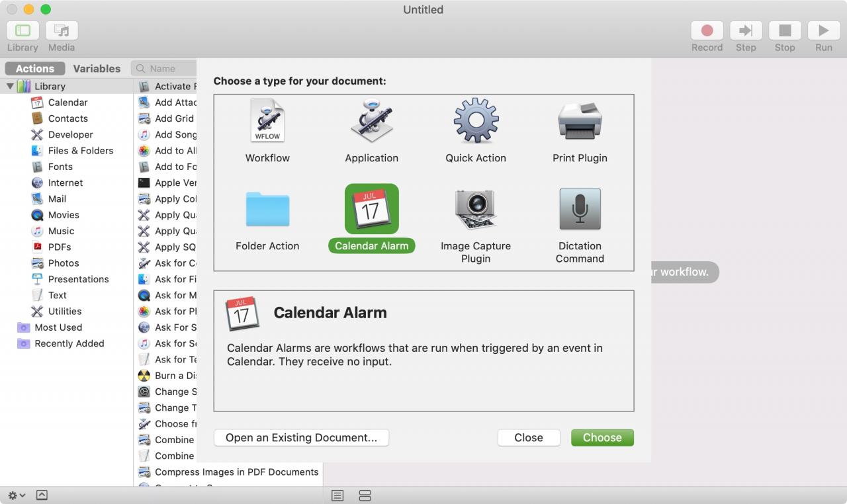This screenshot has height=504, width=847.
Task: Select the Quick Action gear icon
Action: pyautogui.click(x=475, y=120)
